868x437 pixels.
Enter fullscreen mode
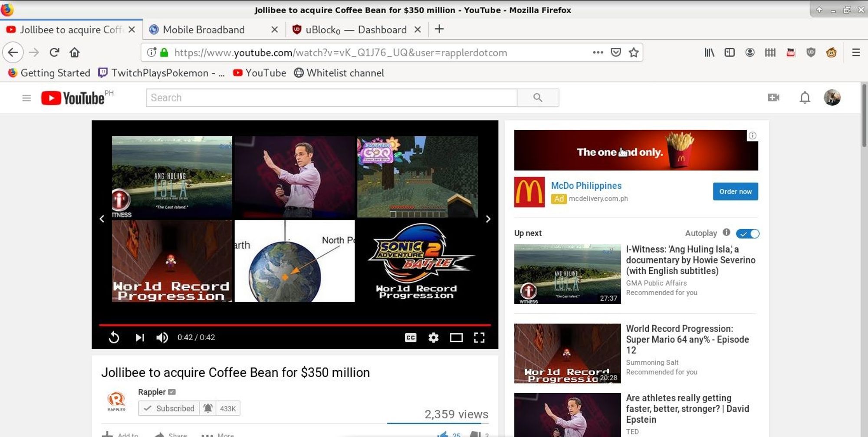479,338
